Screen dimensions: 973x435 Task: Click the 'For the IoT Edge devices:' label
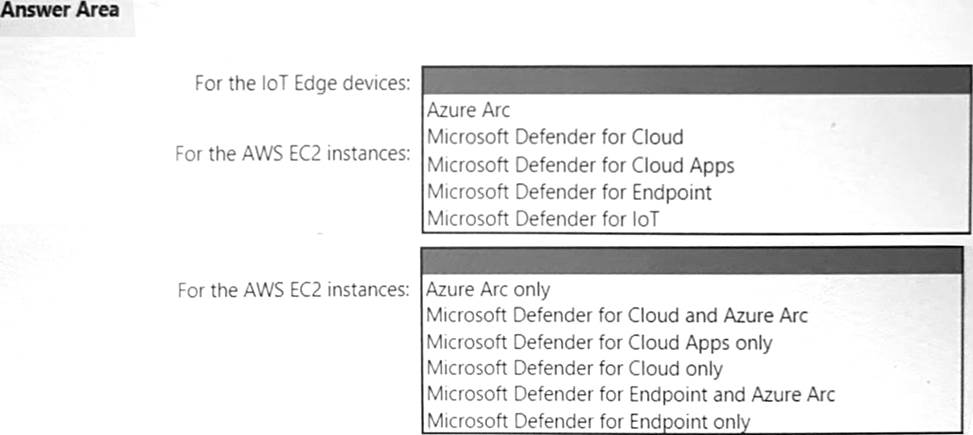pos(302,83)
